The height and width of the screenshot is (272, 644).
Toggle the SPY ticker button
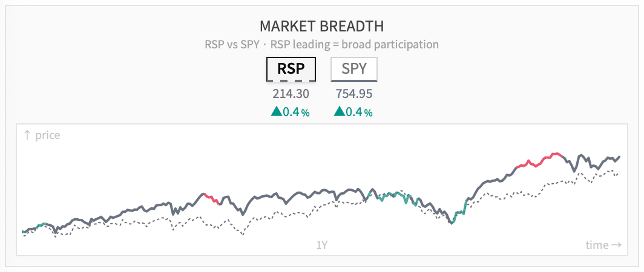[353, 69]
